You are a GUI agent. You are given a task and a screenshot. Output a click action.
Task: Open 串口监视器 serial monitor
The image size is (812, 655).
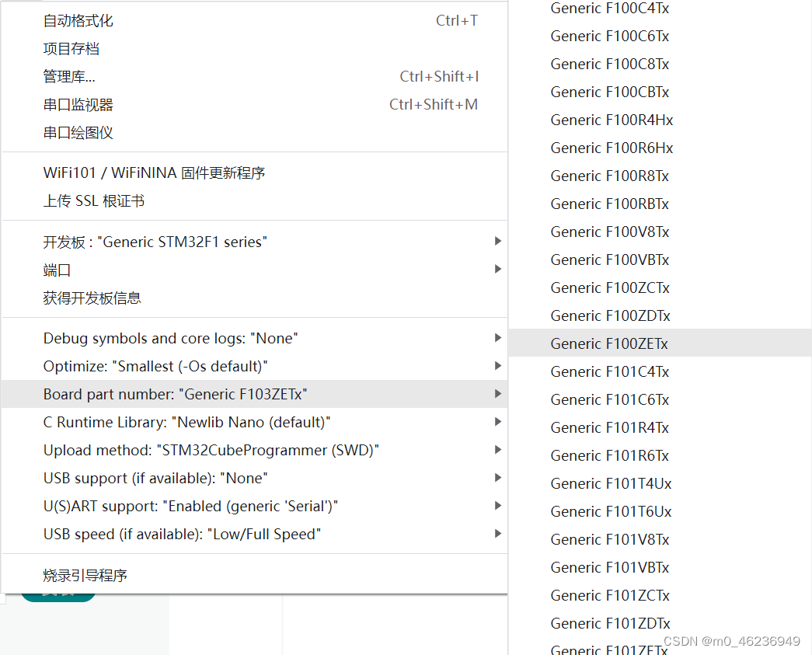tap(254, 105)
